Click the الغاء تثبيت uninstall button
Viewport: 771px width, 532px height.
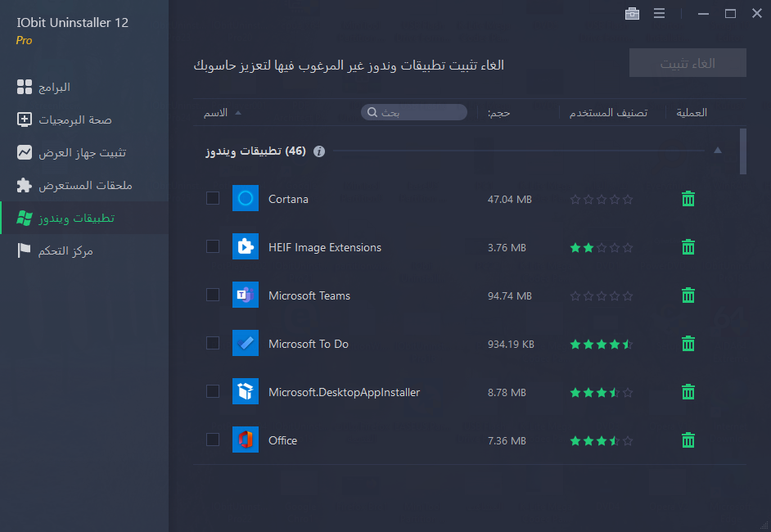click(x=688, y=63)
